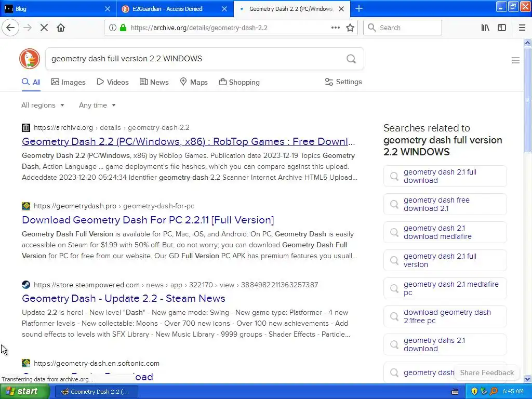Screen dimensions: 532x399
Task: Click the softonic result favicon
Action: click(x=26, y=363)
